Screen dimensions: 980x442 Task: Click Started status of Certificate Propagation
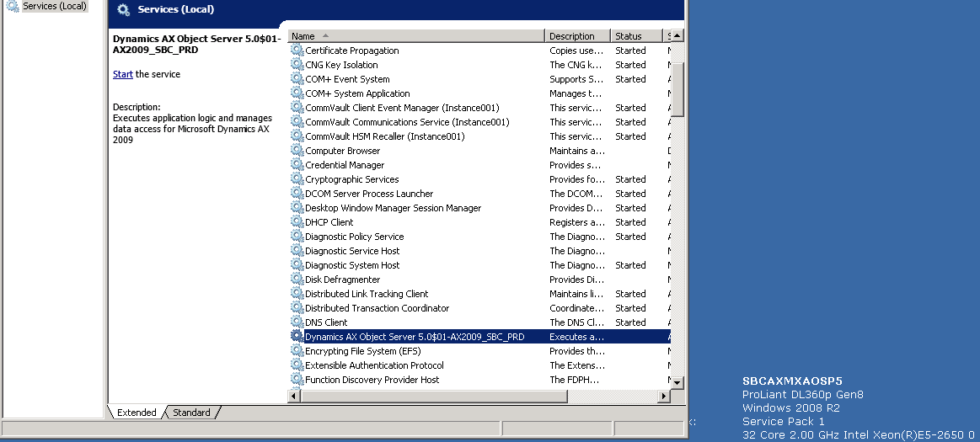click(x=630, y=51)
